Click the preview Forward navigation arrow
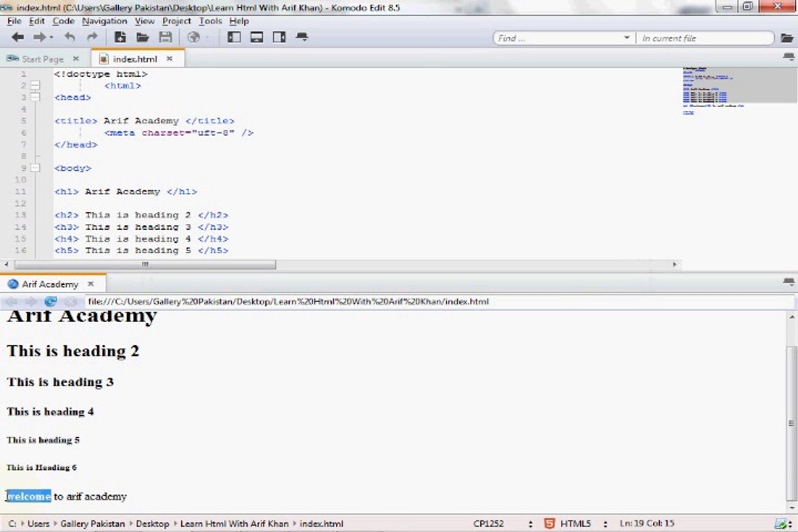 click(30, 301)
